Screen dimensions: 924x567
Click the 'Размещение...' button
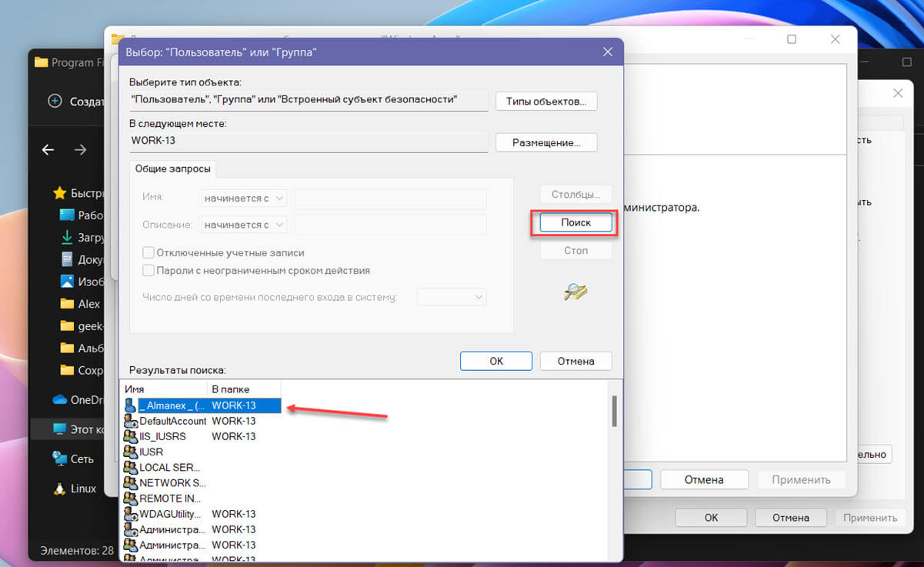click(546, 142)
